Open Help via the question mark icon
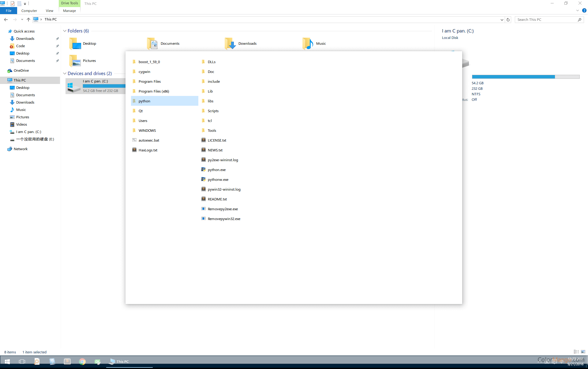Viewport: 588px width, 369px height. pyautogui.click(x=584, y=11)
